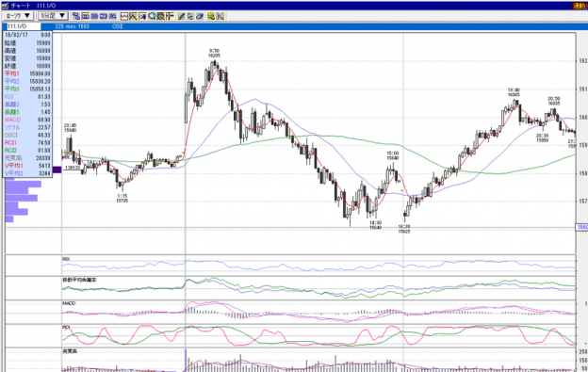
Task: Toggle the single chart layout button
Action: coord(85,16)
